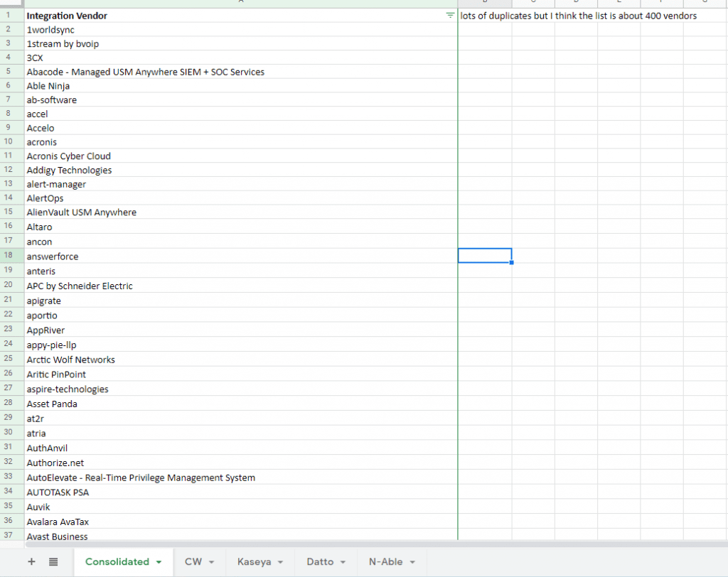Select the 'Authorize.net' cell
The image size is (728, 577).
click(241, 463)
